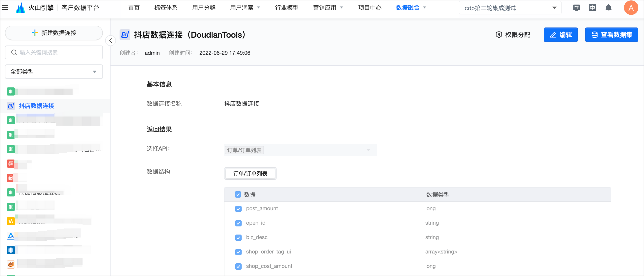Go to the 首页 tab
The height and width of the screenshot is (276, 644).
coord(134,8)
